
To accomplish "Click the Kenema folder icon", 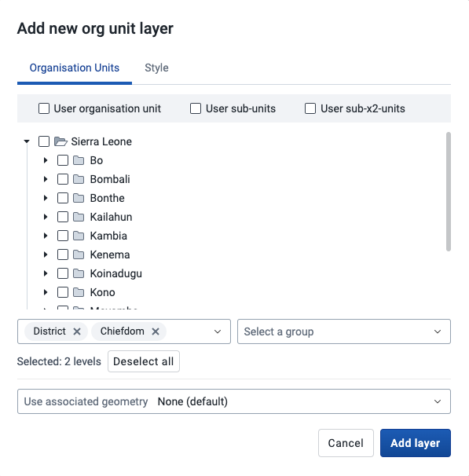I will coord(79,254).
